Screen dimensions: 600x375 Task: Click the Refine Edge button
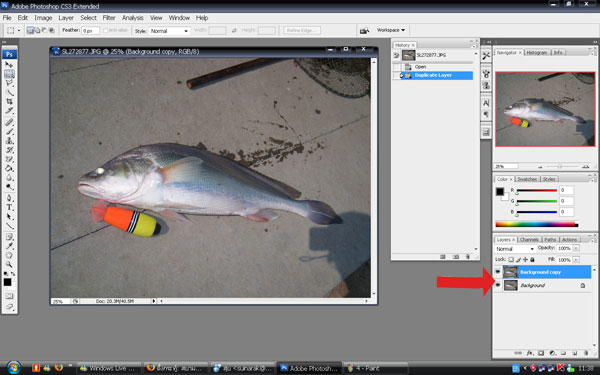(x=302, y=30)
